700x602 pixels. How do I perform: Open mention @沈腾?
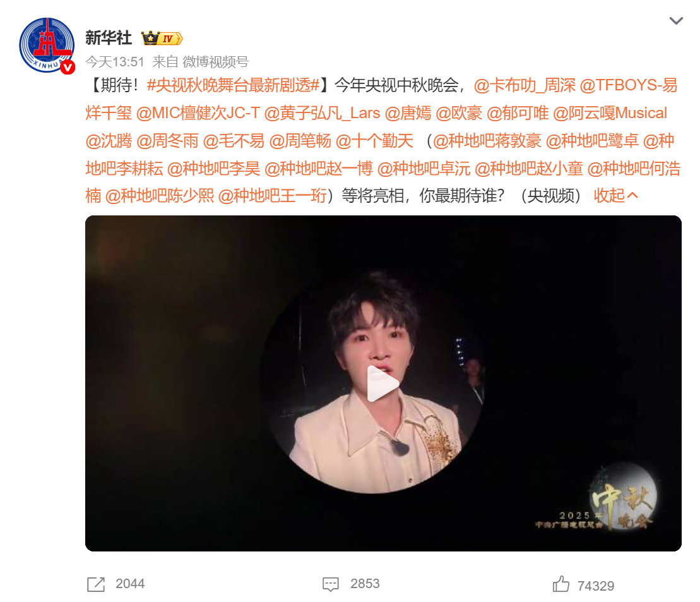pos(109,141)
